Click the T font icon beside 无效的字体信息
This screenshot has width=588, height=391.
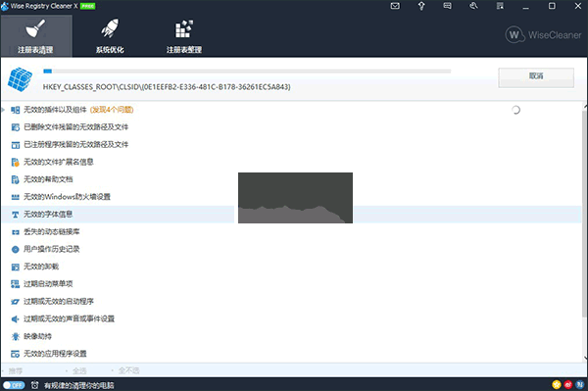coord(16,215)
